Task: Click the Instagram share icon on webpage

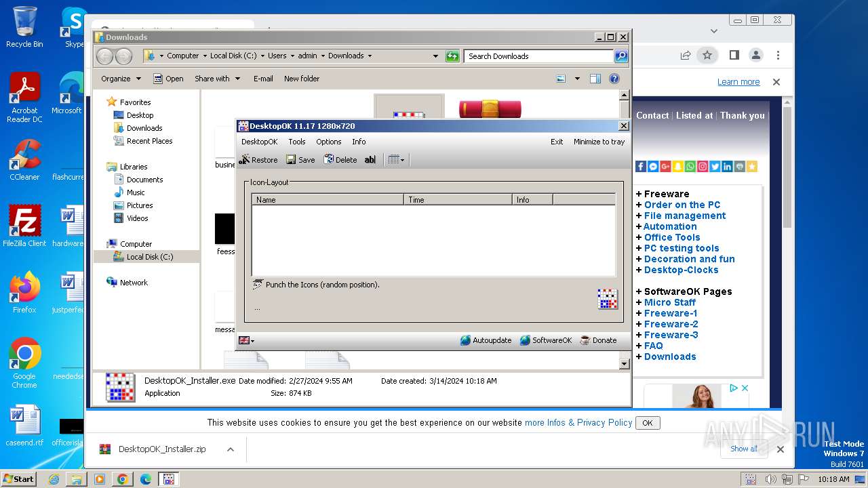Action: (x=703, y=166)
